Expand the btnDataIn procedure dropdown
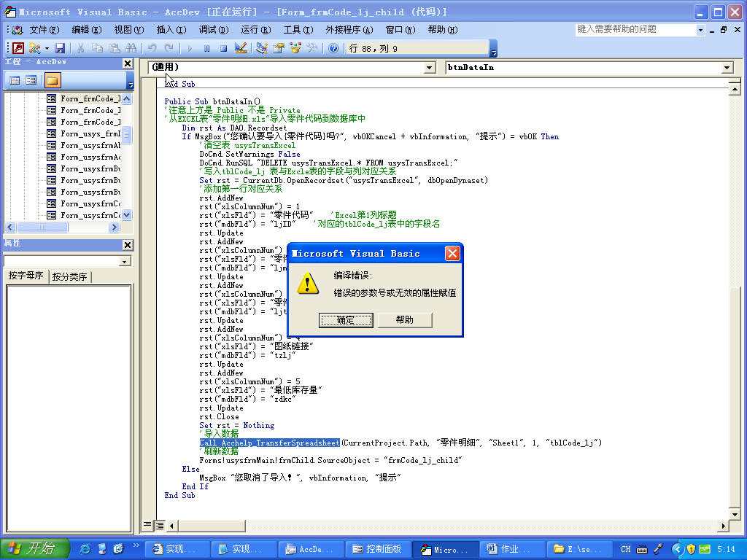 (727, 68)
